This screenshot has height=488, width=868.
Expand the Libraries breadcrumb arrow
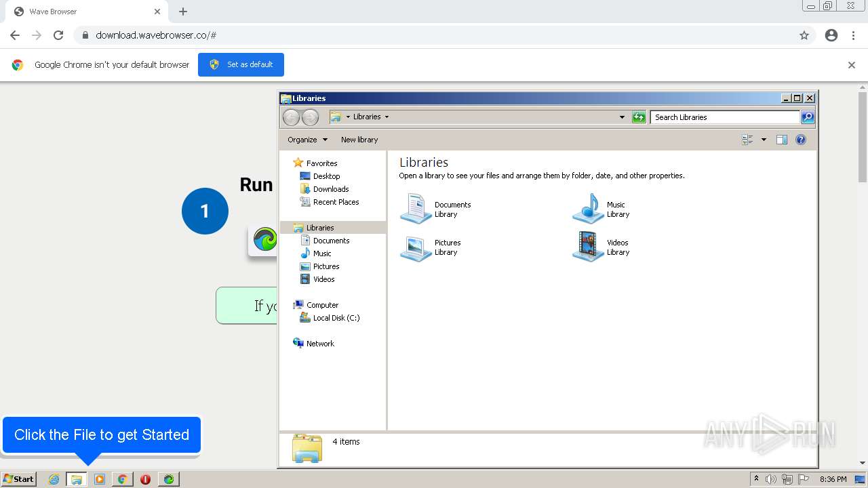387,117
